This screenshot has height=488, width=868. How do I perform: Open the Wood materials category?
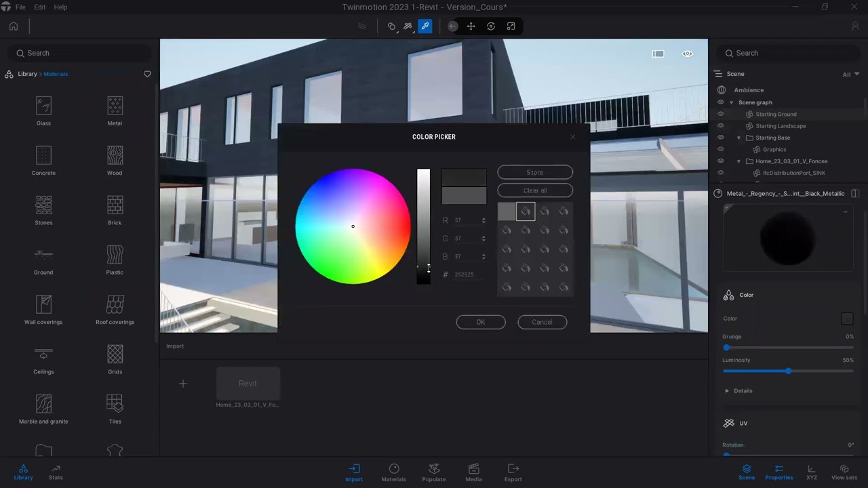coord(115,161)
